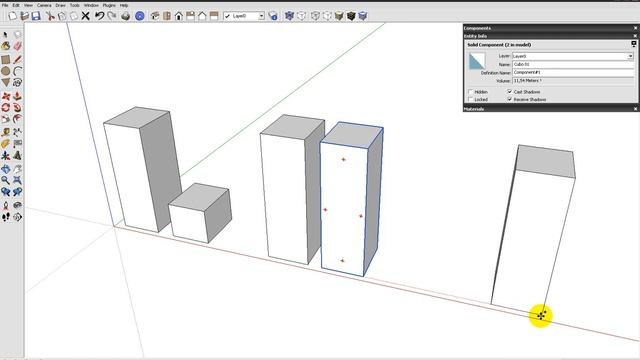The width and height of the screenshot is (640, 360).
Task: Open the Help menu
Action: pyautogui.click(x=124, y=5)
